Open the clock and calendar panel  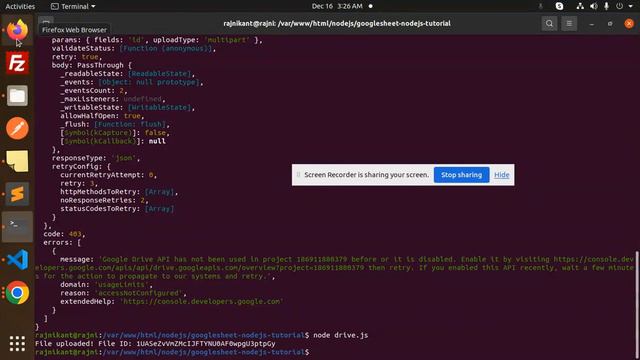pos(337,6)
